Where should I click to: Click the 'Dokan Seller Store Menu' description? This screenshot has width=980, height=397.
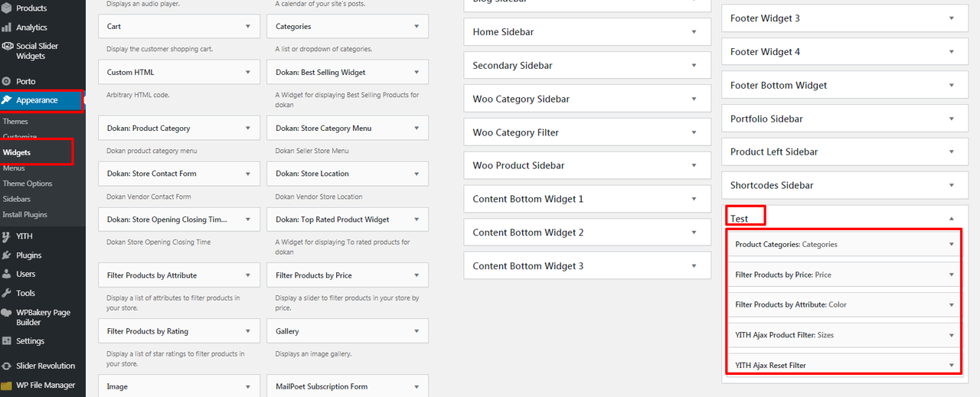click(x=312, y=151)
